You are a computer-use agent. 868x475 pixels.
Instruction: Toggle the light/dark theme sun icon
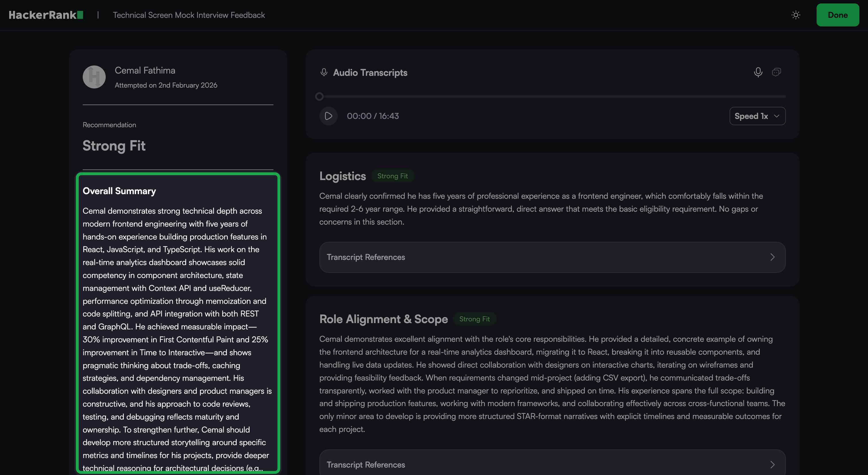tap(796, 15)
